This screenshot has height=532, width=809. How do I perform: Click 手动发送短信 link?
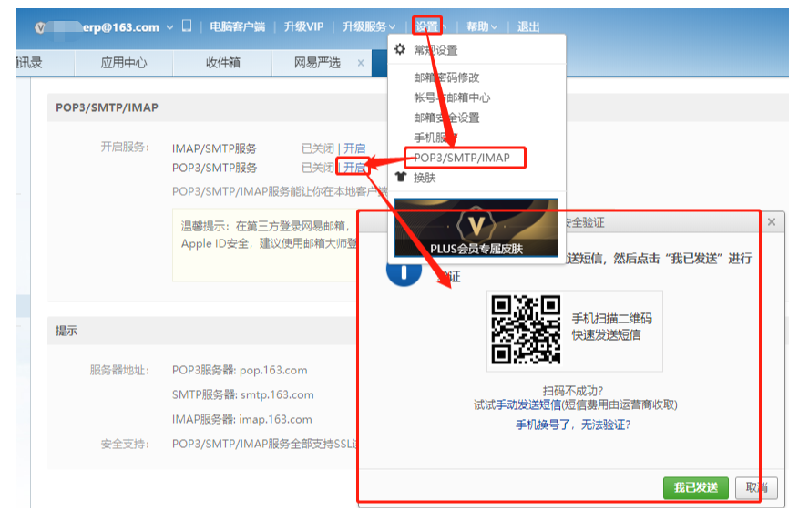pyautogui.click(x=528, y=404)
